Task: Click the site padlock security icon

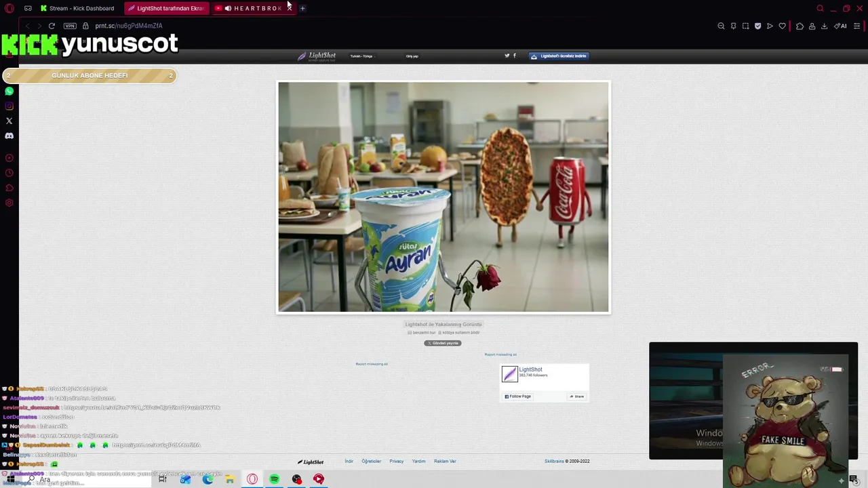Action: (x=85, y=26)
